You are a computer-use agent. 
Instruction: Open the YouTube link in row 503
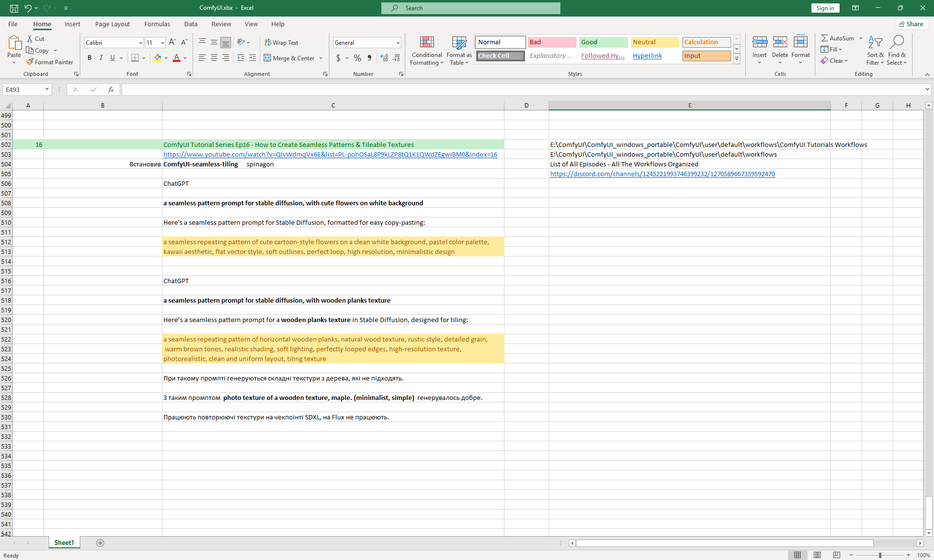pyautogui.click(x=330, y=154)
